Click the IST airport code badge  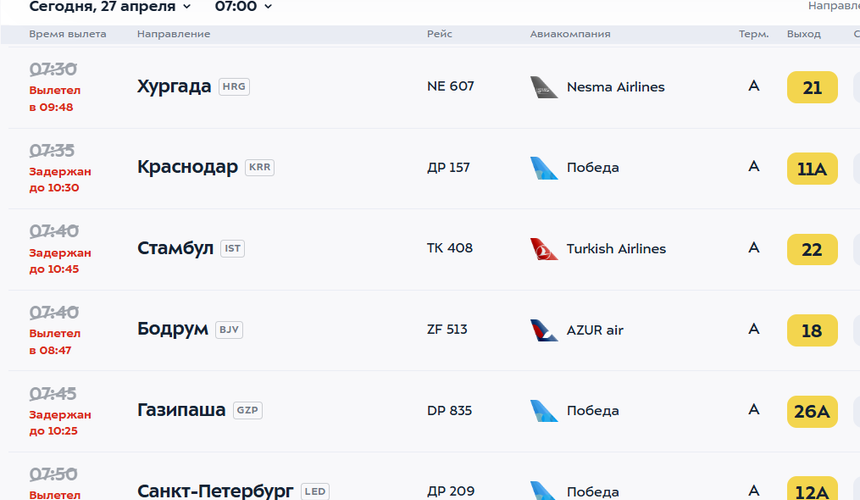(232, 249)
